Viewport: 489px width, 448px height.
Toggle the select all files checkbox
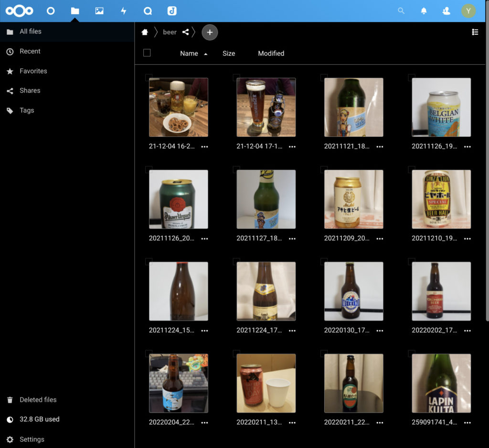147,53
